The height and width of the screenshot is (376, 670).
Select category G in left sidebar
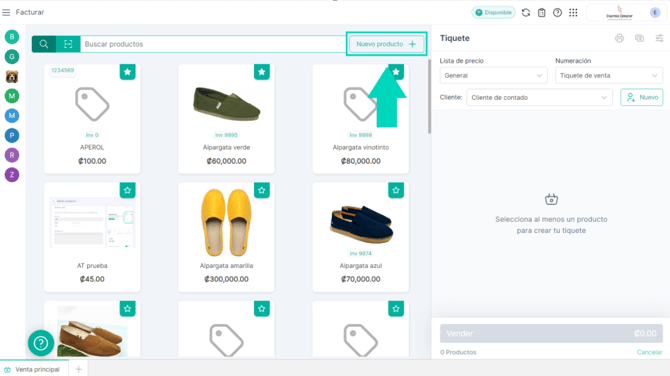12,56
